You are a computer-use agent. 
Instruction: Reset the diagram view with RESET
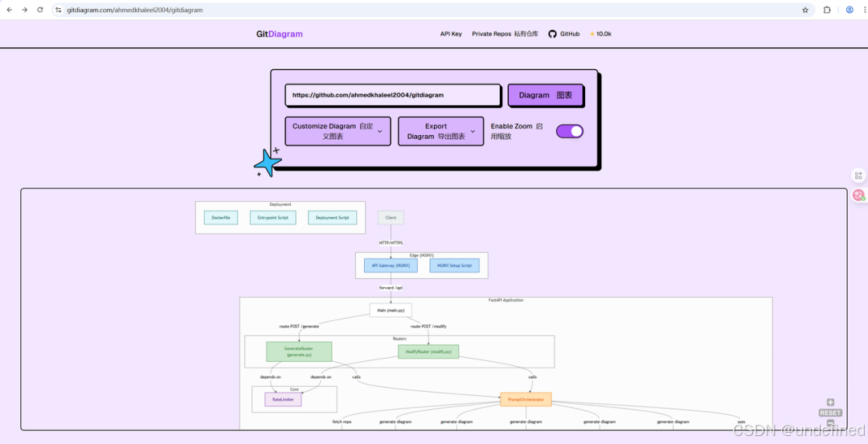[830, 413]
